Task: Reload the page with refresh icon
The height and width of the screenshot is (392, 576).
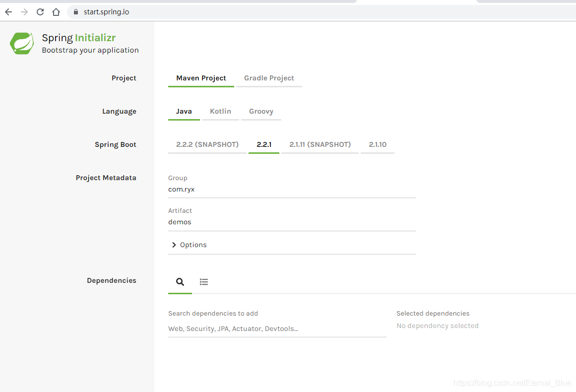Action: pyautogui.click(x=40, y=12)
